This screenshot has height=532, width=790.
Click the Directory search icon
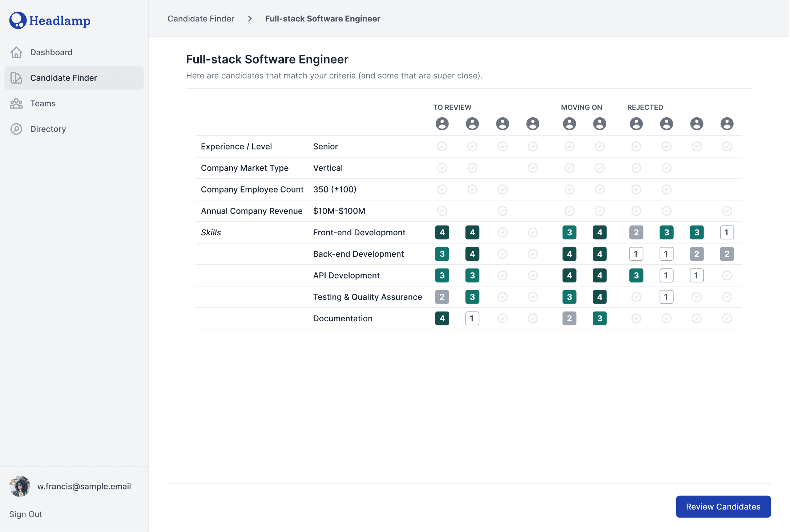click(x=16, y=129)
